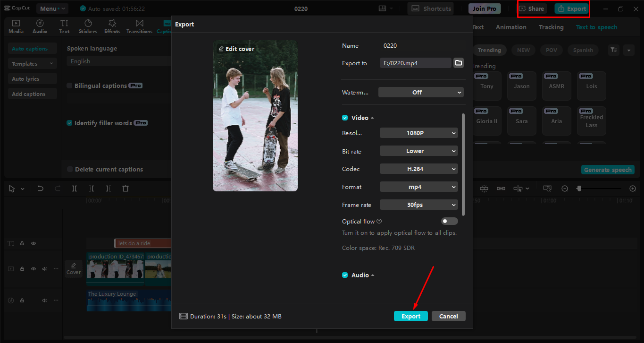This screenshot has height=343, width=644.
Task: Cancel the Export dialog
Action: pos(449,316)
